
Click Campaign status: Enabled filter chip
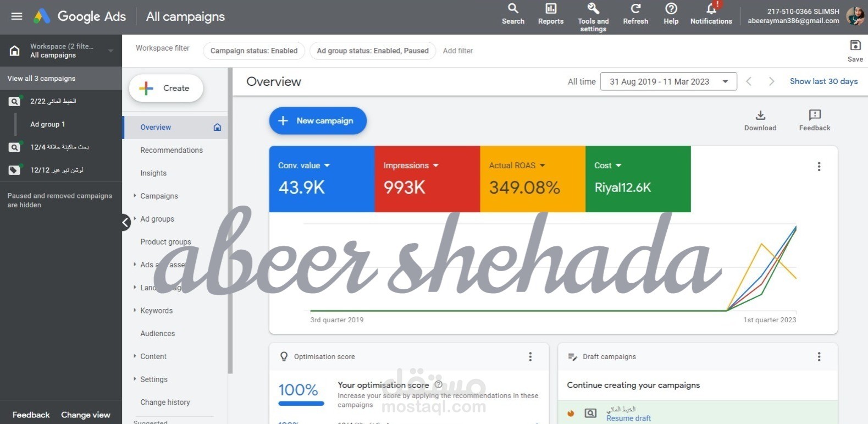click(x=254, y=51)
